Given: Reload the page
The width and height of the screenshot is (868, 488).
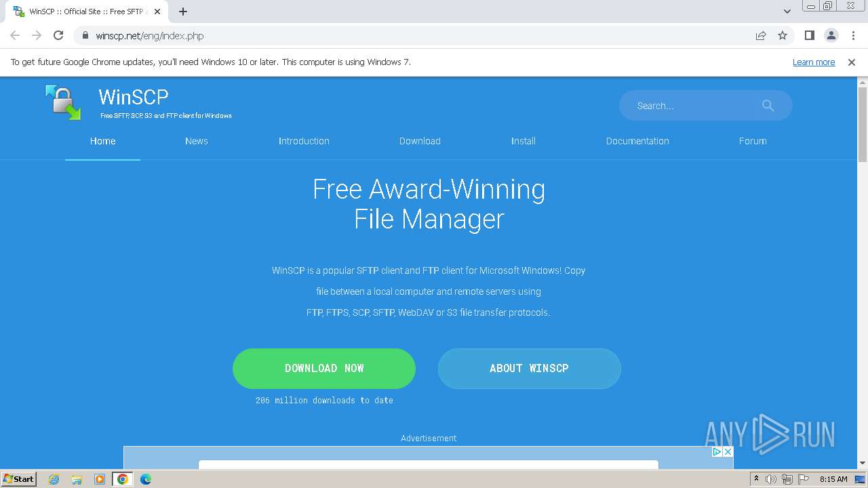Looking at the screenshot, I should click(x=58, y=36).
